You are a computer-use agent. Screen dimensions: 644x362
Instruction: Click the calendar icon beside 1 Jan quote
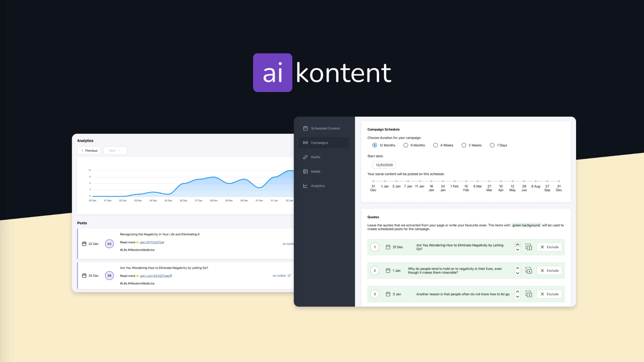388,271
